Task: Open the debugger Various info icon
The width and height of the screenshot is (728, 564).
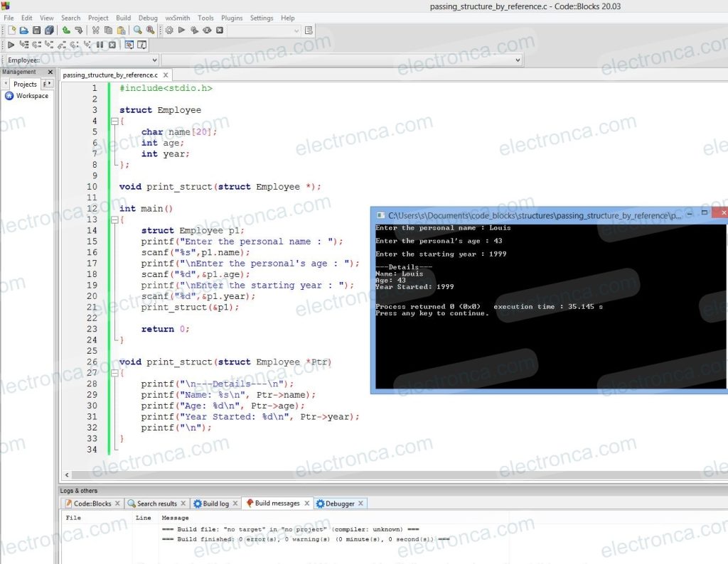Action: coord(141,45)
